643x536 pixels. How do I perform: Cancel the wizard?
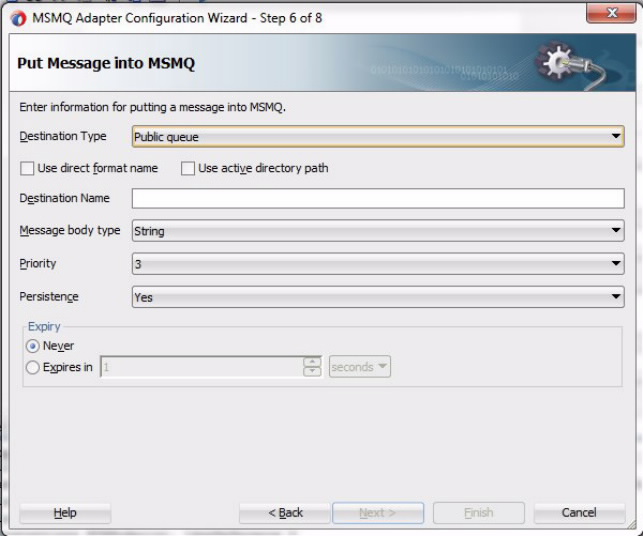(x=579, y=513)
